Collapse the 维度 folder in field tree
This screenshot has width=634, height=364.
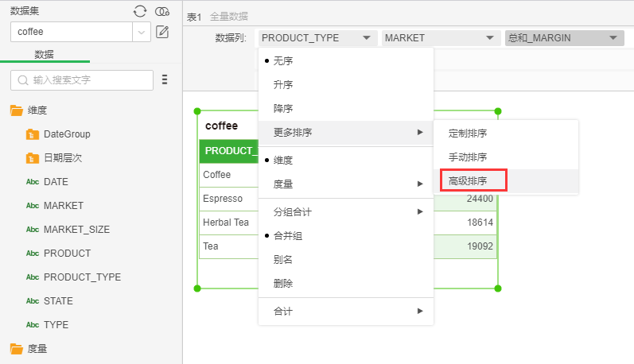click(16, 110)
